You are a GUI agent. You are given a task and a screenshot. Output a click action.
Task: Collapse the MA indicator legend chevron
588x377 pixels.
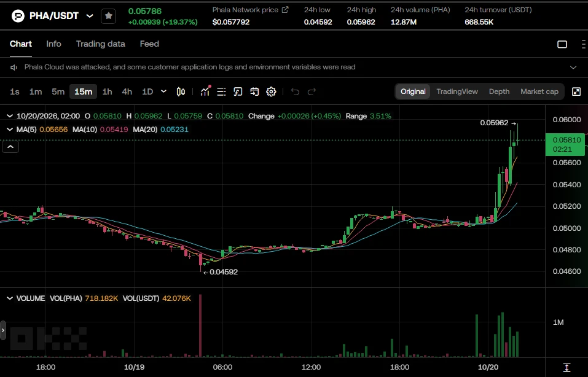pos(10,130)
